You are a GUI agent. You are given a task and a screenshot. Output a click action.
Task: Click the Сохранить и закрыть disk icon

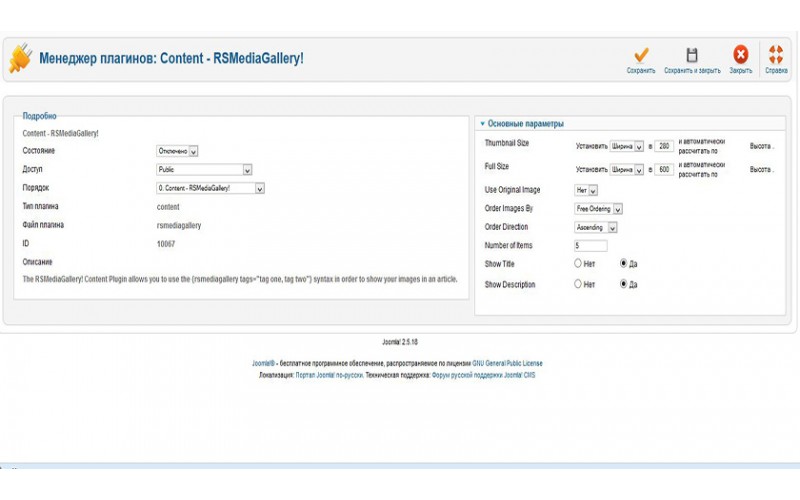[x=692, y=55]
